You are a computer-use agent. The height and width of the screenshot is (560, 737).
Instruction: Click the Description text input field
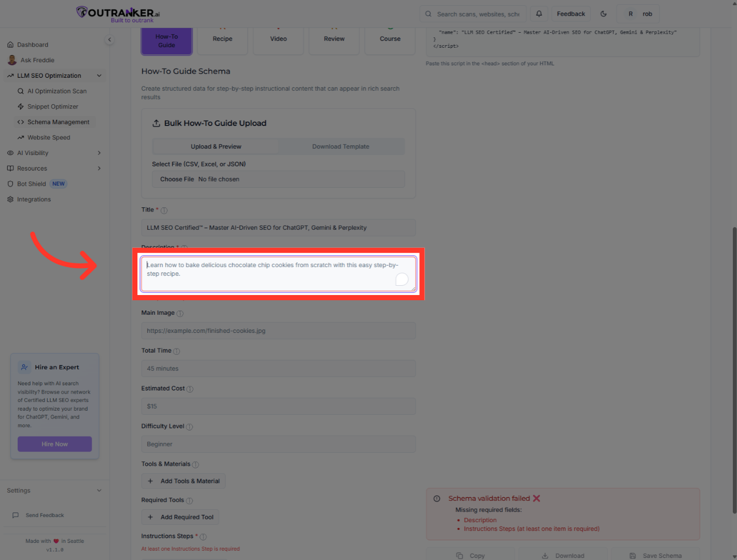click(278, 274)
